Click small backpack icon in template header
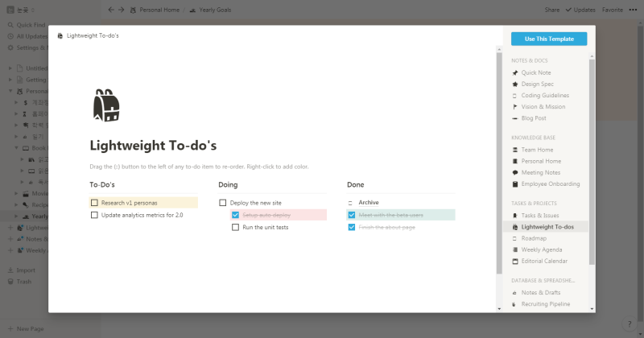Viewport: 644px width, 338px height. (x=60, y=35)
